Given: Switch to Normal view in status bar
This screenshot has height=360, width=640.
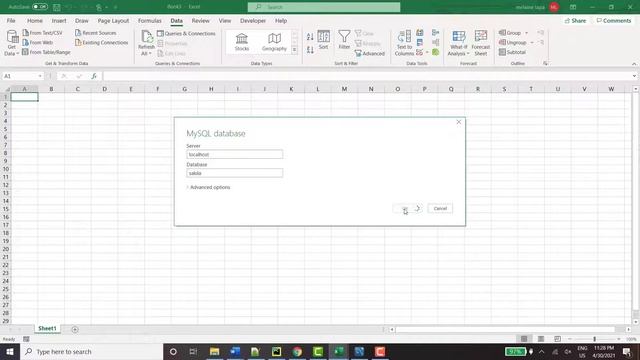Looking at the screenshot, I should [x=524, y=339].
